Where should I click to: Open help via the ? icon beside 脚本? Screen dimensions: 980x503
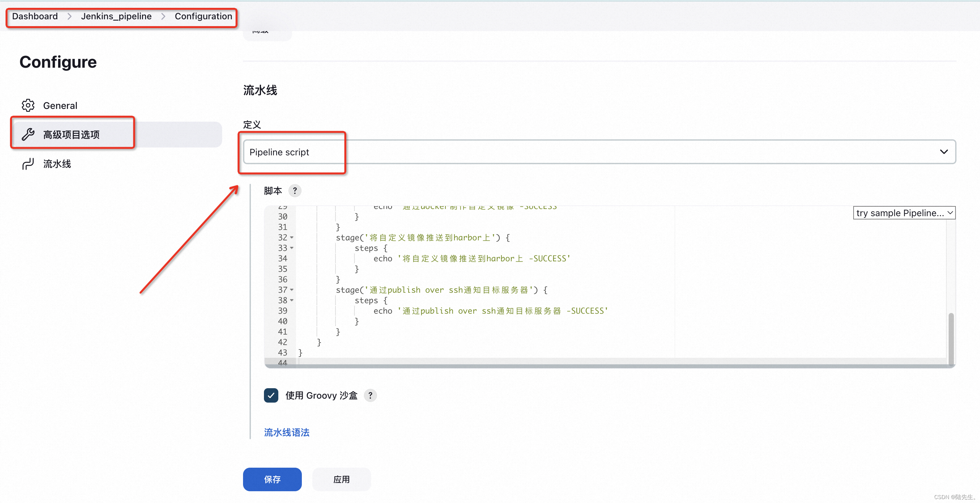coord(295,191)
